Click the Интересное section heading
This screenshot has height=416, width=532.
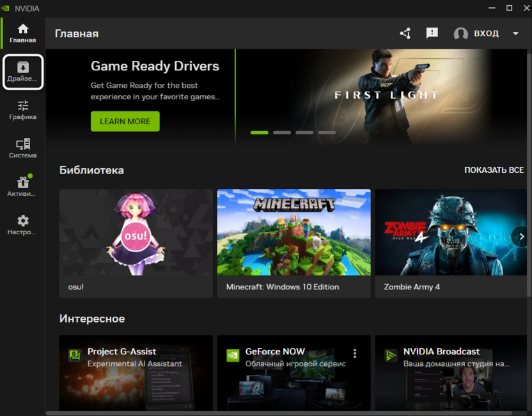(92, 319)
